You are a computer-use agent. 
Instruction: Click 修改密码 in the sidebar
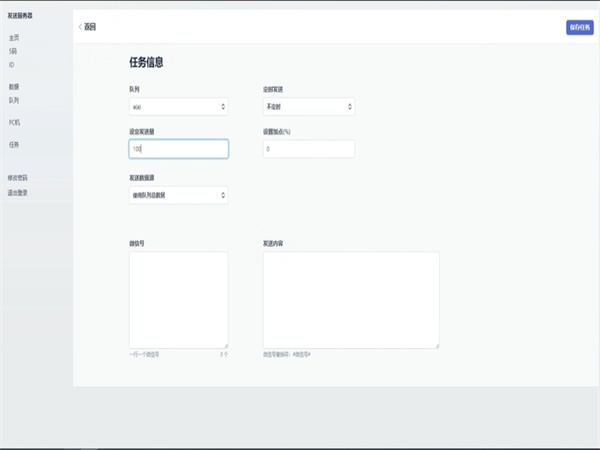coord(18,178)
